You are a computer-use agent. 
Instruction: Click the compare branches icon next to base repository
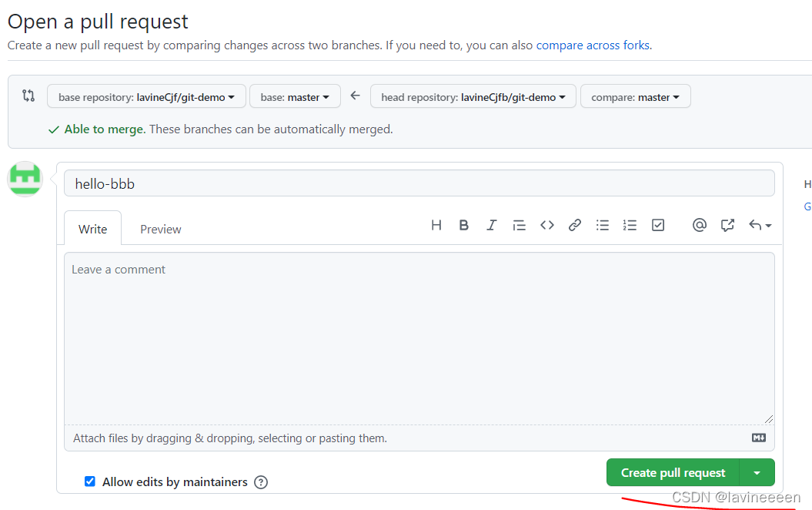(x=28, y=96)
